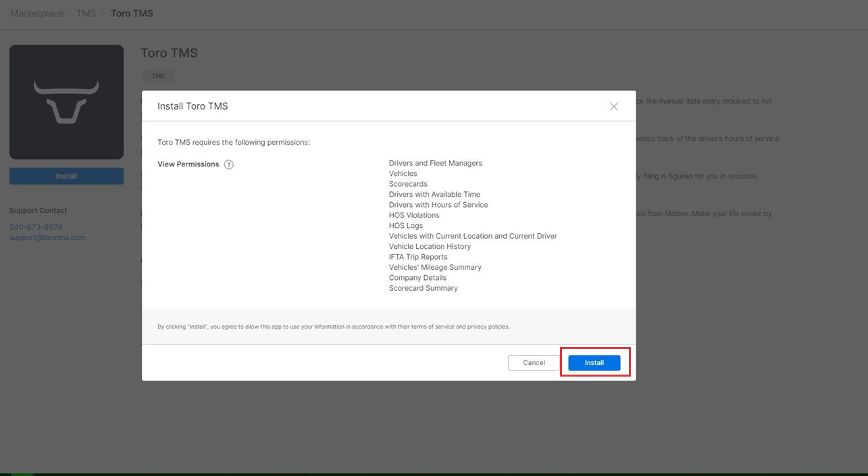Select 'Company Details' permission text
Viewport: 868px width, 476px height.
417,277
